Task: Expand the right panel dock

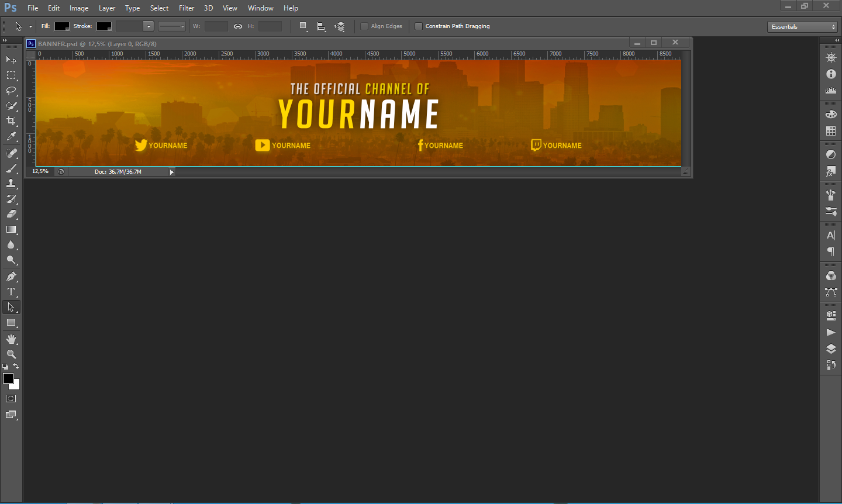Action: [x=837, y=40]
